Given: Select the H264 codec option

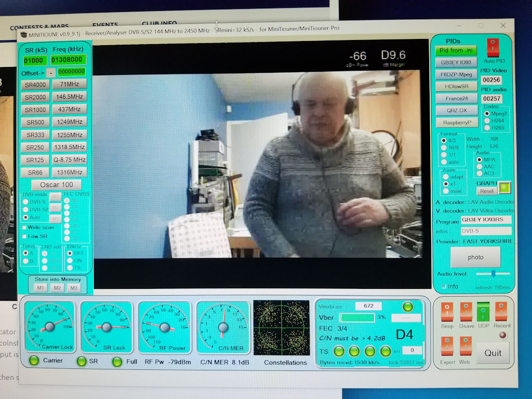Looking at the screenshot, I should tap(487, 121).
